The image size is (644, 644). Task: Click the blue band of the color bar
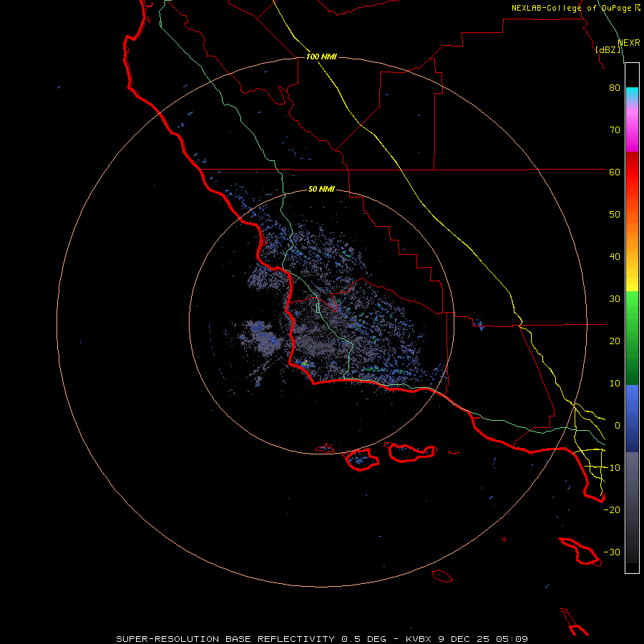click(x=632, y=419)
